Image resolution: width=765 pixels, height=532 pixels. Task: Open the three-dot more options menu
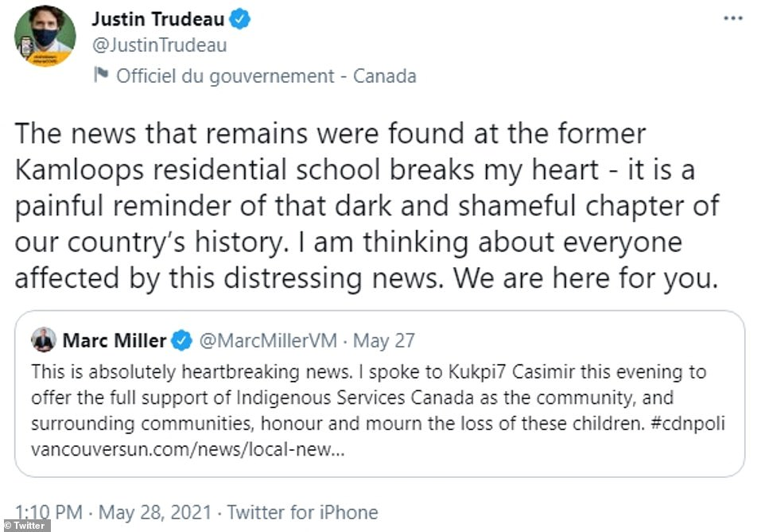pyautogui.click(x=732, y=18)
